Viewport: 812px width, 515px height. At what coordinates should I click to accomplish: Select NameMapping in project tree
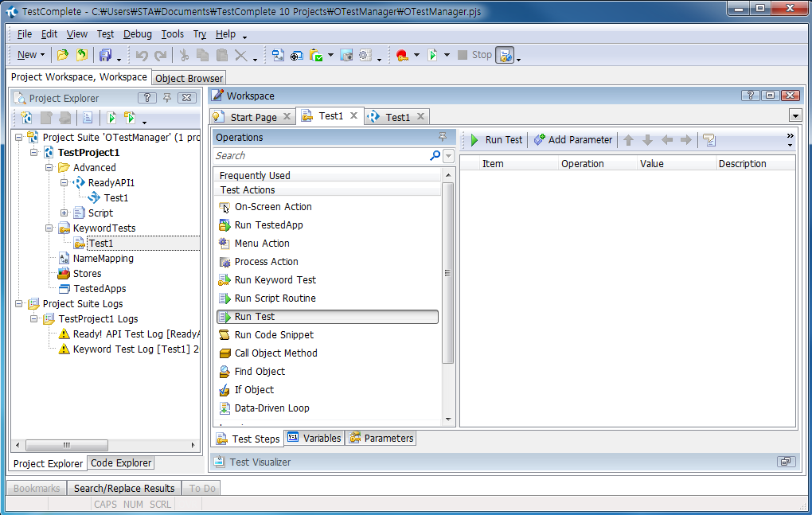click(x=103, y=259)
